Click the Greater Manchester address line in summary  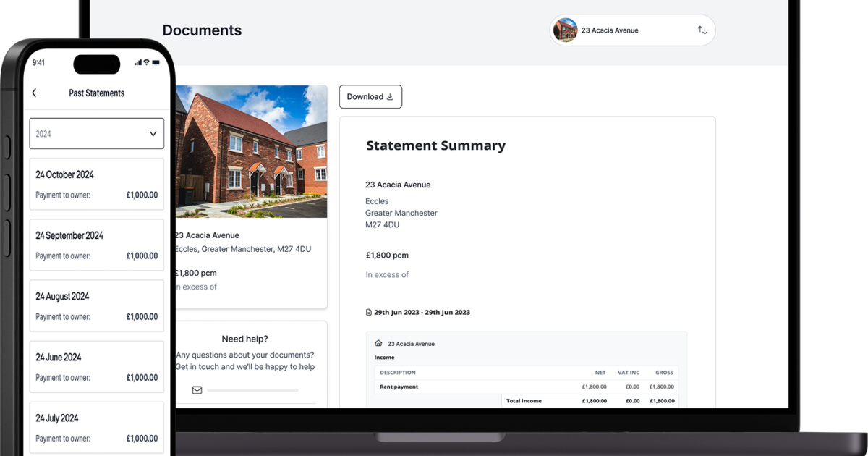pyautogui.click(x=401, y=213)
